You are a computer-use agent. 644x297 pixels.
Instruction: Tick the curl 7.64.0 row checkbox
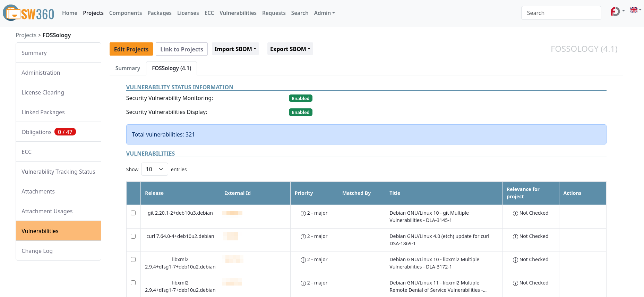(133, 236)
